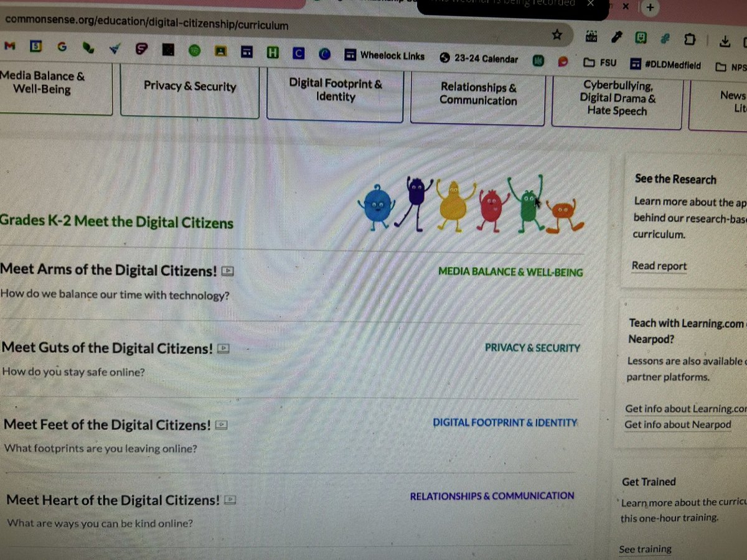Click the PRIVACY & SECURITY category label
Image resolution: width=747 pixels, height=560 pixels.
[x=532, y=348]
